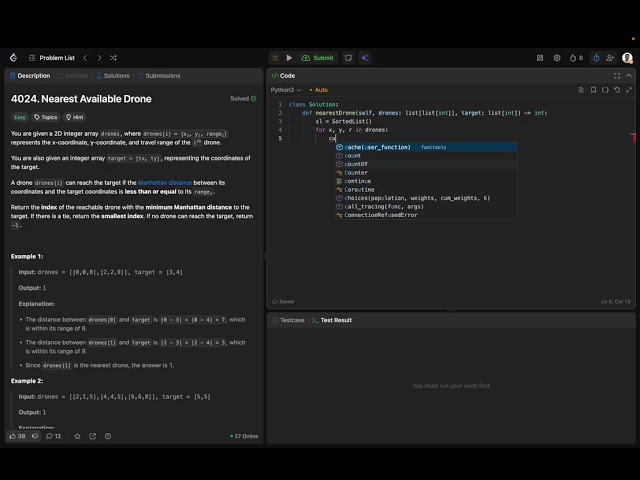The width and height of the screenshot is (640, 480).
Task: Click the streak flame counter
Action: coord(576,58)
